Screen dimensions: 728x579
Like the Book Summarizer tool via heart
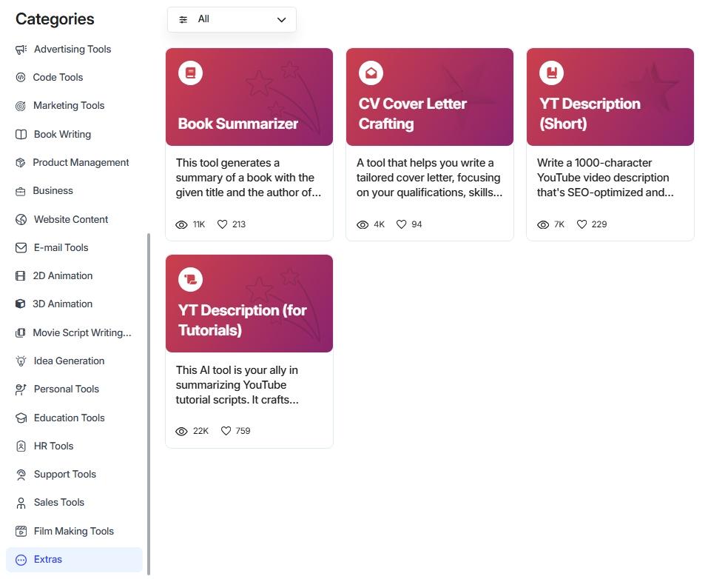222,224
